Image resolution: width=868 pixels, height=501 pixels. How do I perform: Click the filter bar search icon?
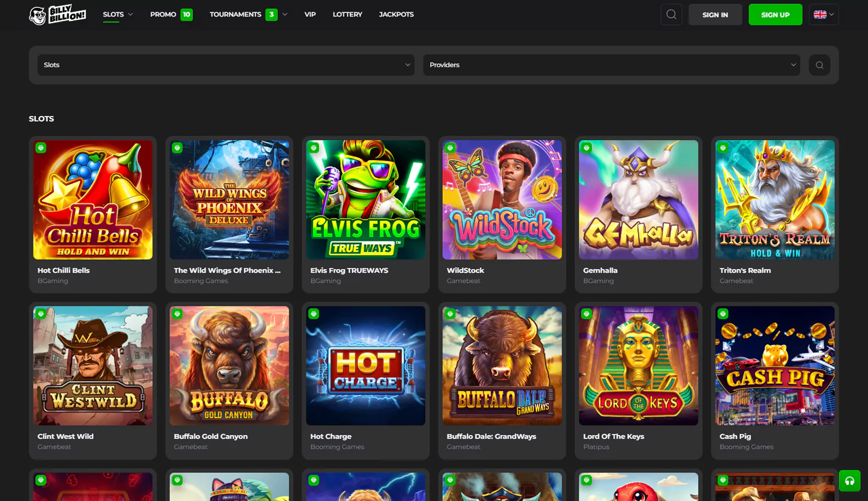[x=819, y=65]
